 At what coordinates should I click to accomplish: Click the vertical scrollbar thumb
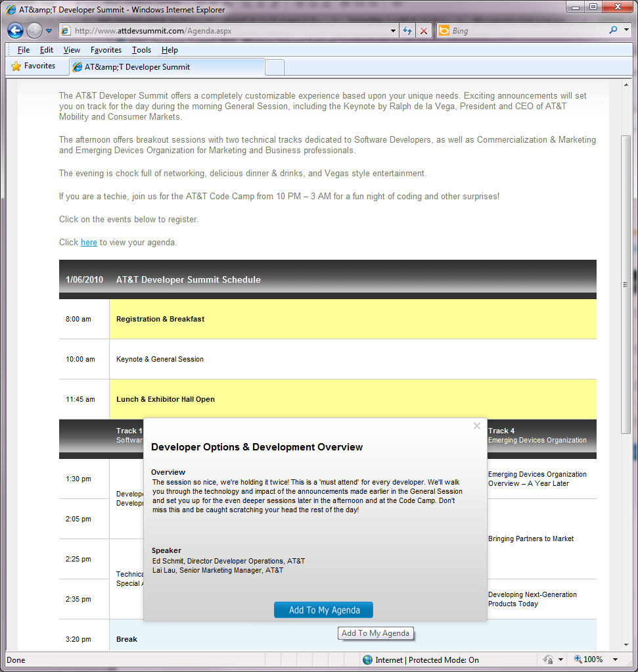coord(626,285)
